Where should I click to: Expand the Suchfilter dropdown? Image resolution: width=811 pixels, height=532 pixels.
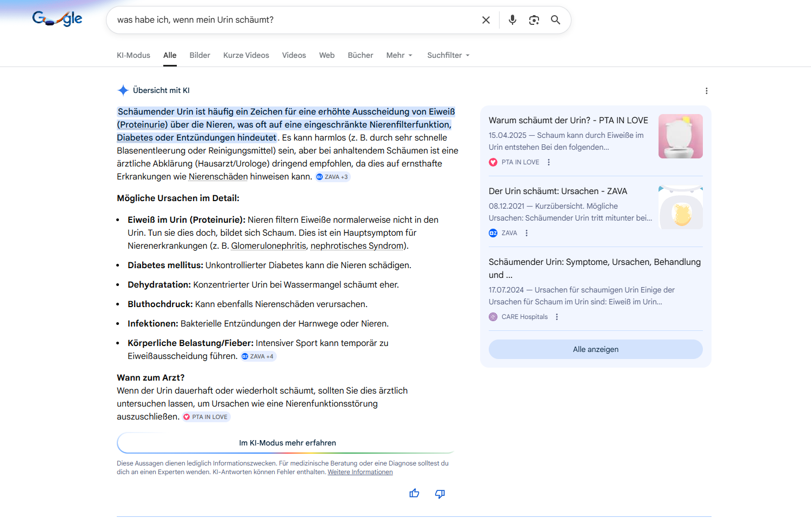[448, 55]
